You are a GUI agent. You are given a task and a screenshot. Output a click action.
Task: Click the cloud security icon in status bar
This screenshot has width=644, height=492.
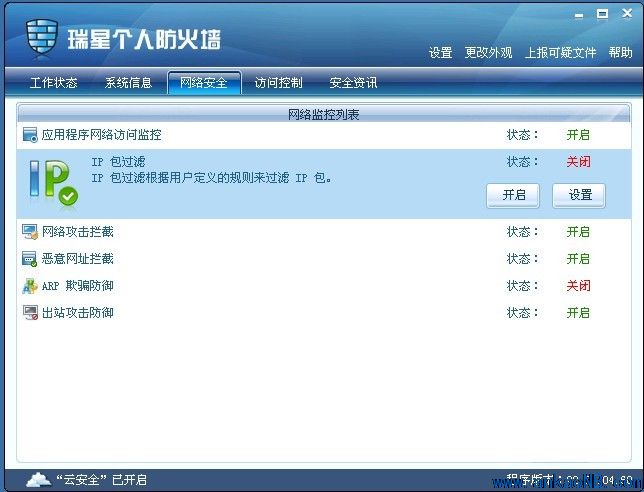[x=38, y=479]
